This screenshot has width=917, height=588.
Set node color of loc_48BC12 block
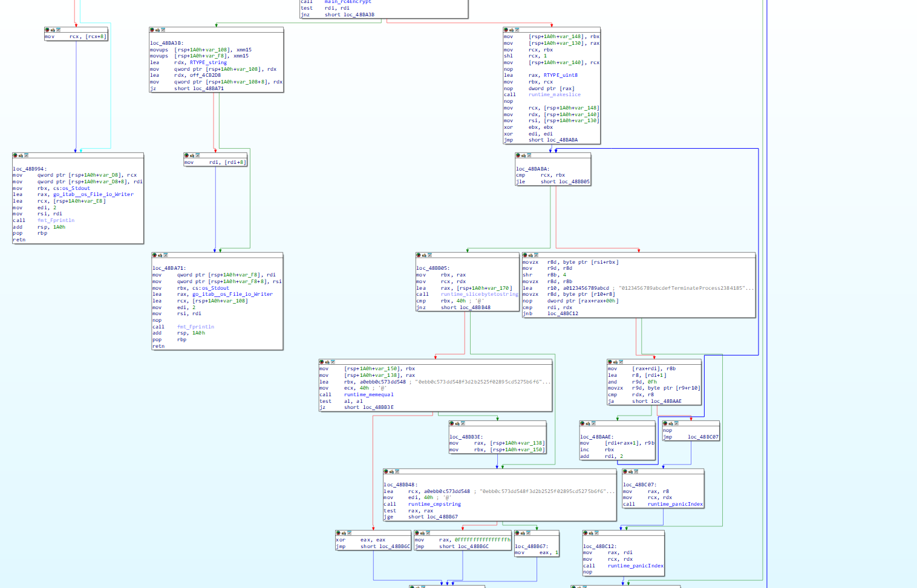(x=586, y=533)
